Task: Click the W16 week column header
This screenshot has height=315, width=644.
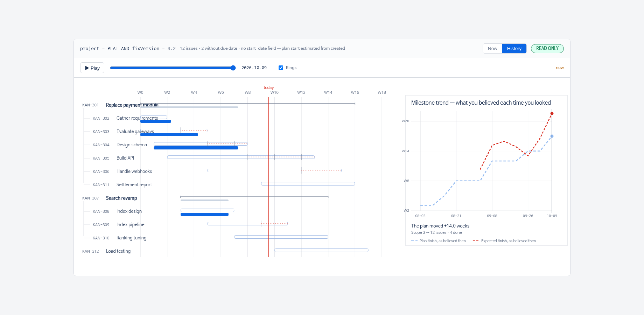Action: pyautogui.click(x=355, y=92)
